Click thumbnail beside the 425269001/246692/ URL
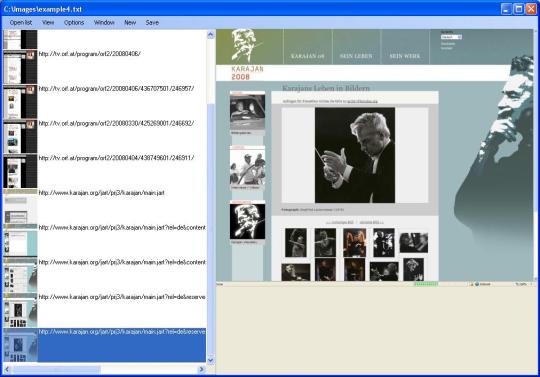Screen dimensions: 540x377 click(20, 136)
